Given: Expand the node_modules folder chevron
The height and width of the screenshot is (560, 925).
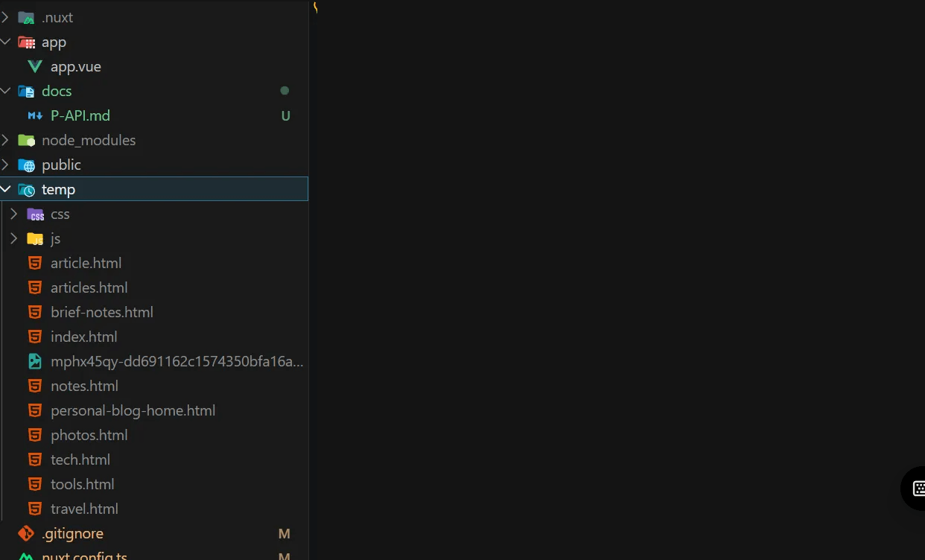Looking at the screenshot, I should 5,140.
